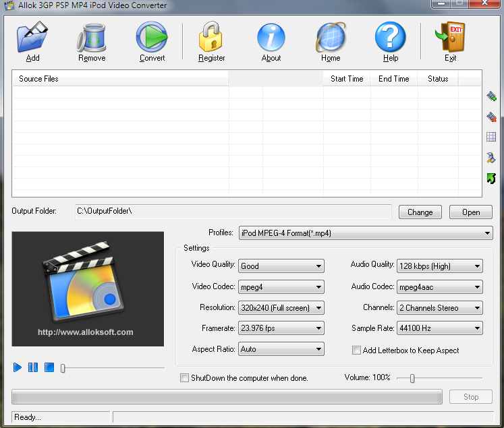Open the Video Codec dropdown
This screenshot has height=428, width=504.
click(281, 286)
